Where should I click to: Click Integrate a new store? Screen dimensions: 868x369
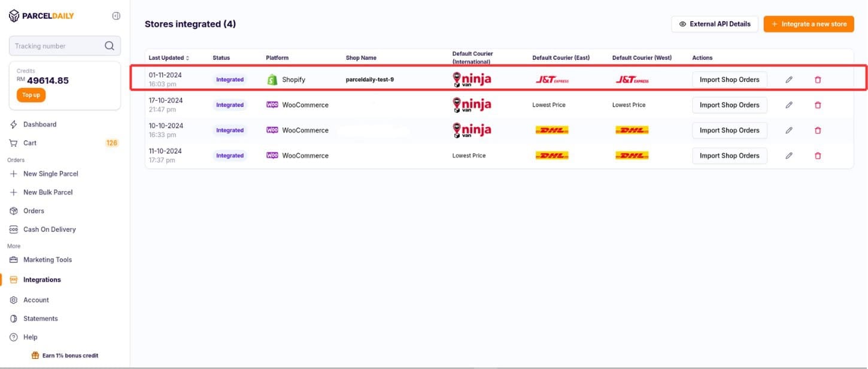pyautogui.click(x=809, y=24)
